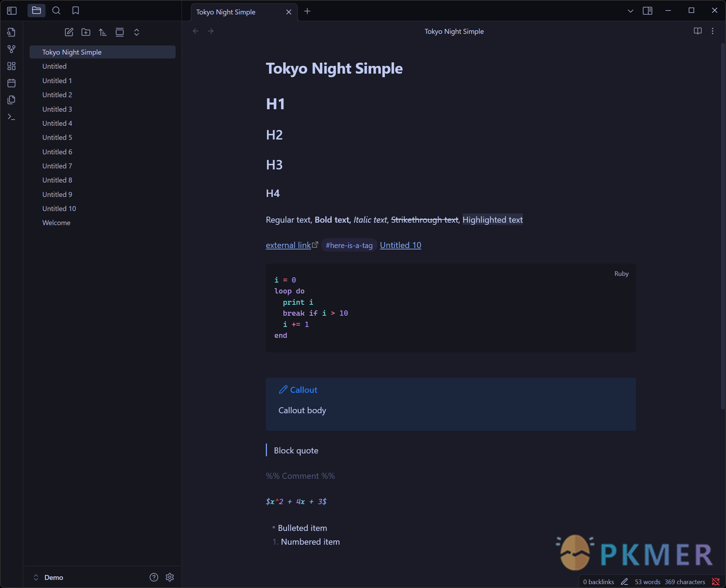Screen dimensions: 726x588
Task: Open settings gear icon
Action: (170, 577)
